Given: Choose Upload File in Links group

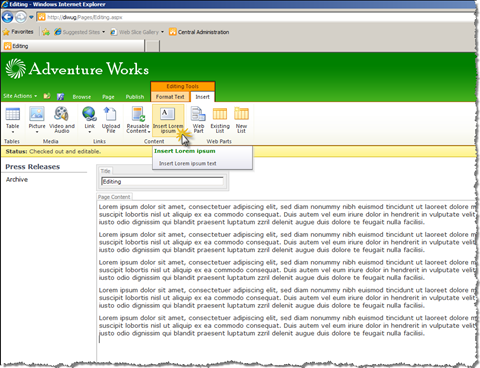Looking at the screenshot, I should pos(111,119).
